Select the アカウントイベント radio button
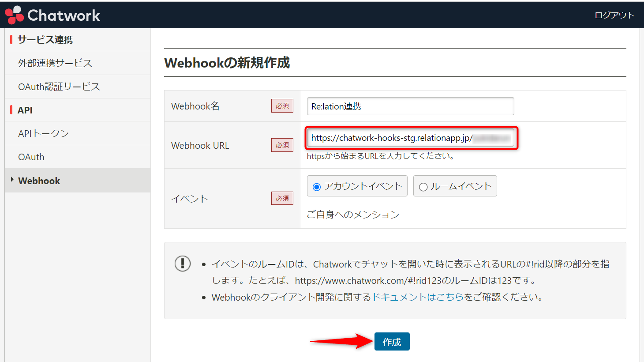 point(316,187)
